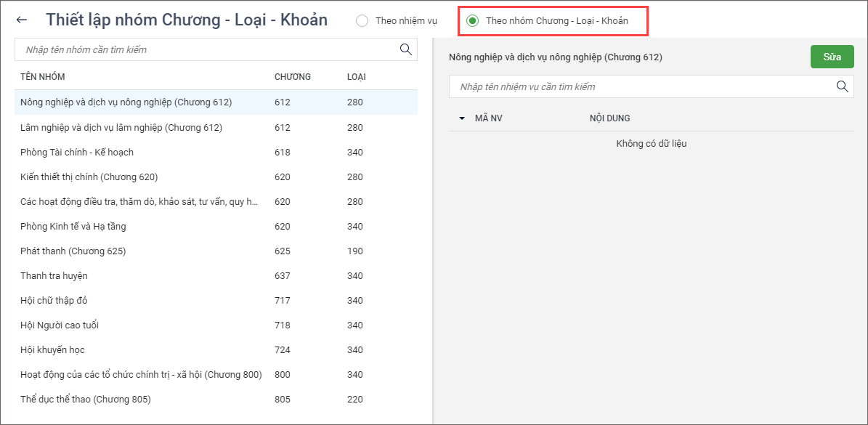Click "Thể dục thể thao (Chương 805)" row
Image resolution: width=868 pixels, height=425 pixels.
click(86, 400)
